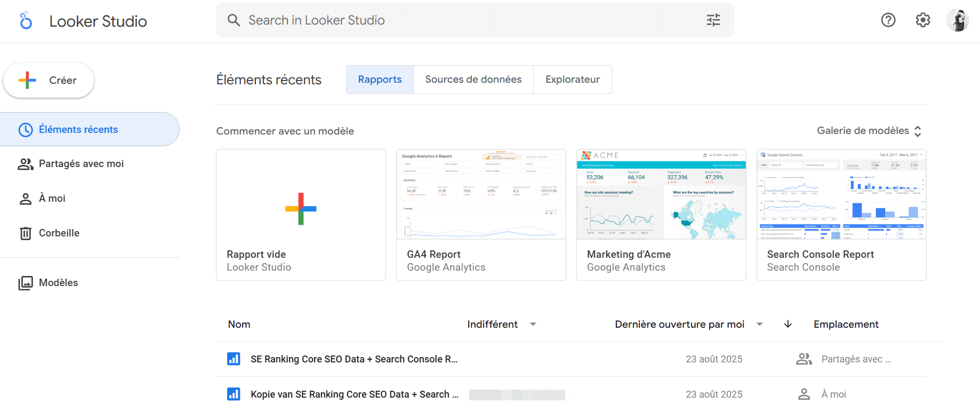Focus the Search in Looker Studio field
Image resolution: width=980 pixels, height=411 pixels.
(x=475, y=20)
